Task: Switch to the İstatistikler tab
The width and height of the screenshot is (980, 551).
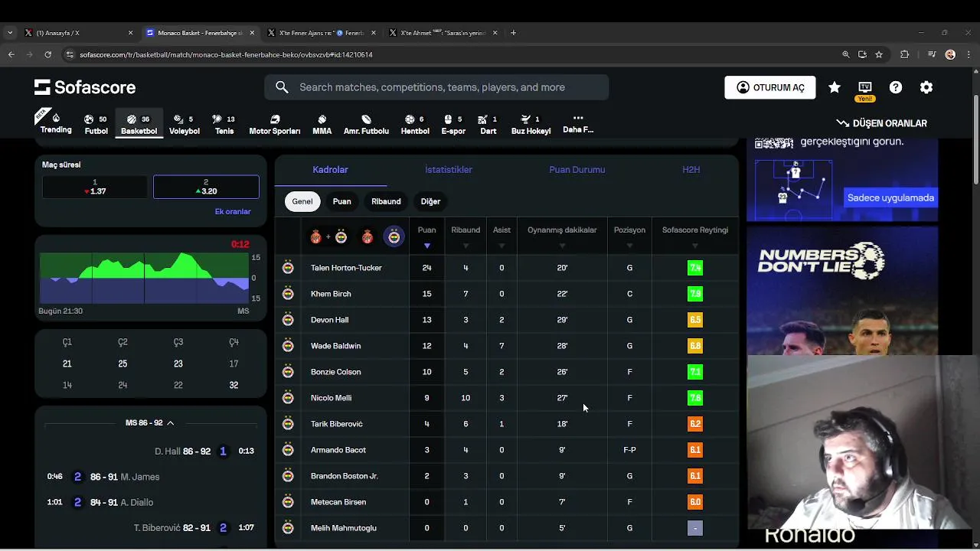Action: 449,170
